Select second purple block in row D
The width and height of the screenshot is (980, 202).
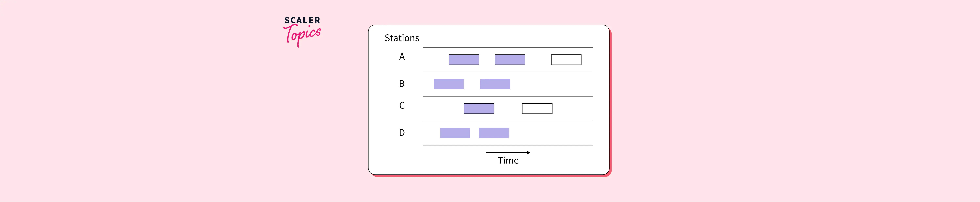[494, 133]
